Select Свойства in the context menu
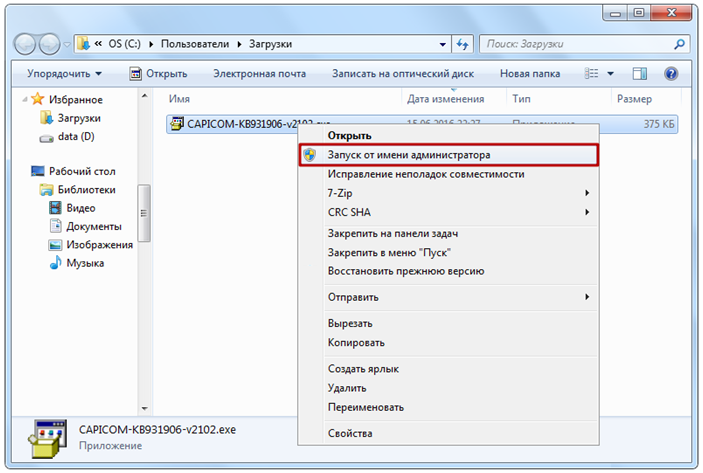 pos(350,433)
